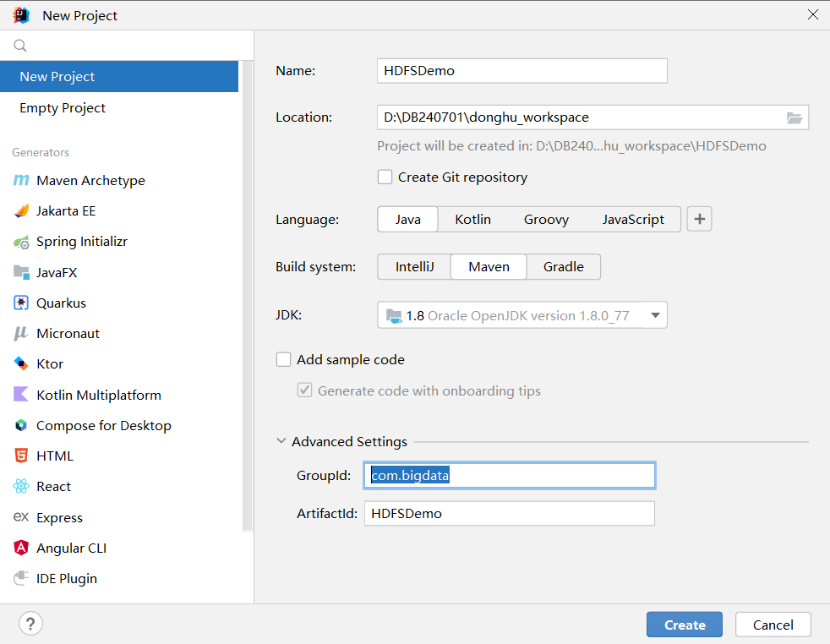Browse for location with folder icon
The image size is (830, 644).
pyautogui.click(x=795, y=117)
